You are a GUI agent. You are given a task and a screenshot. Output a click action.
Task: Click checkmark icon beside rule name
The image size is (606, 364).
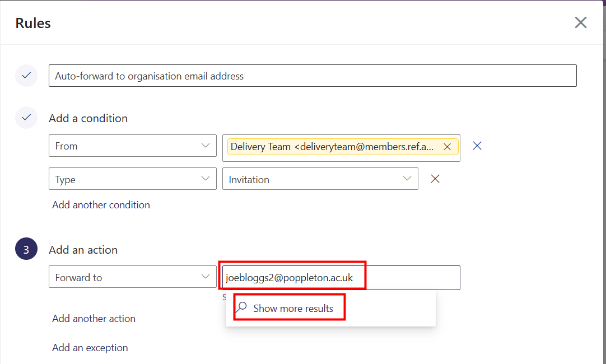26,76
